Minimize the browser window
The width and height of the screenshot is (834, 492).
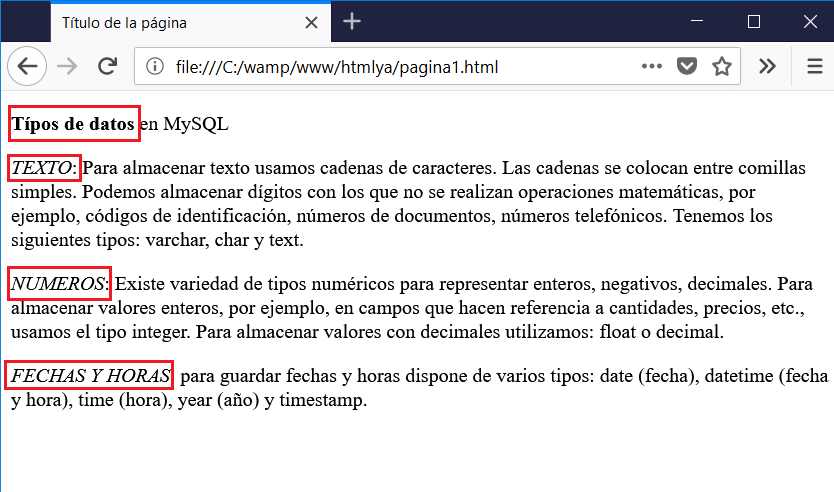(x=697, y=21)
